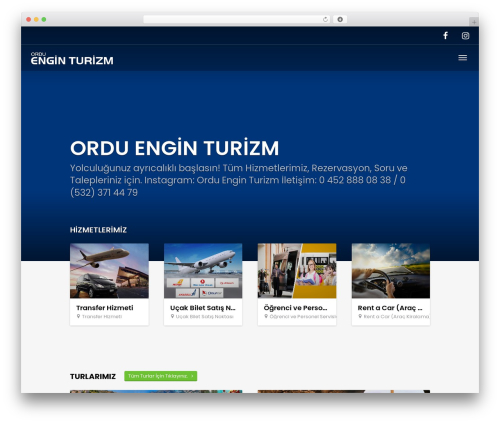Click the 'Rent a Car (Araç Kiralama' subtitle
The width and height of the screenshot is (500, 423).
click(397, 316)
